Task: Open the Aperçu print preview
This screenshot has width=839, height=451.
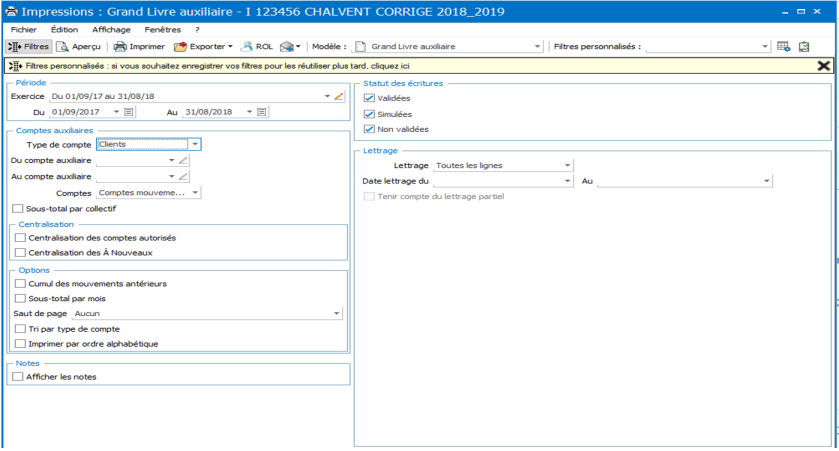Action: click(79, 47)
